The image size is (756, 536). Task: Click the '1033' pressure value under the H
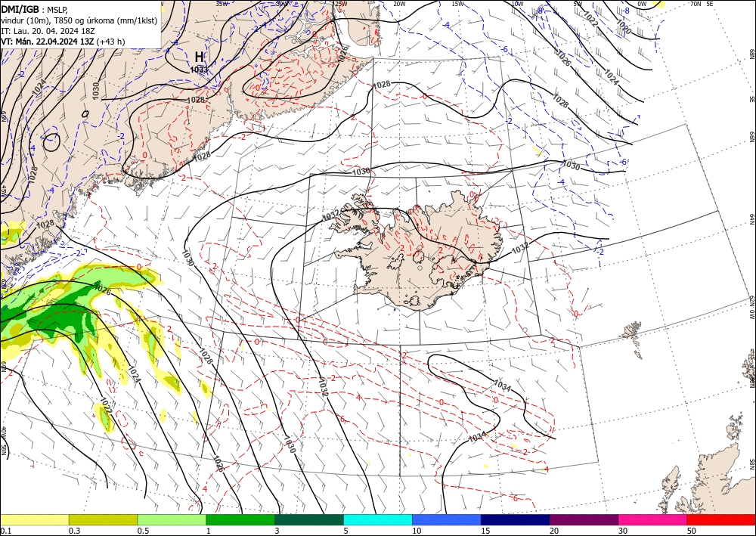[x=199, y=70]
